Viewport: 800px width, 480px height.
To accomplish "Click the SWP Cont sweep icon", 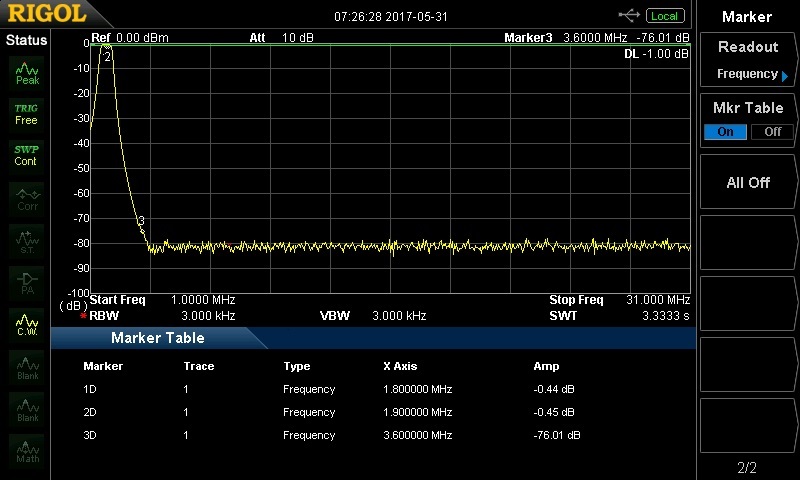I will tap(27, 156).
